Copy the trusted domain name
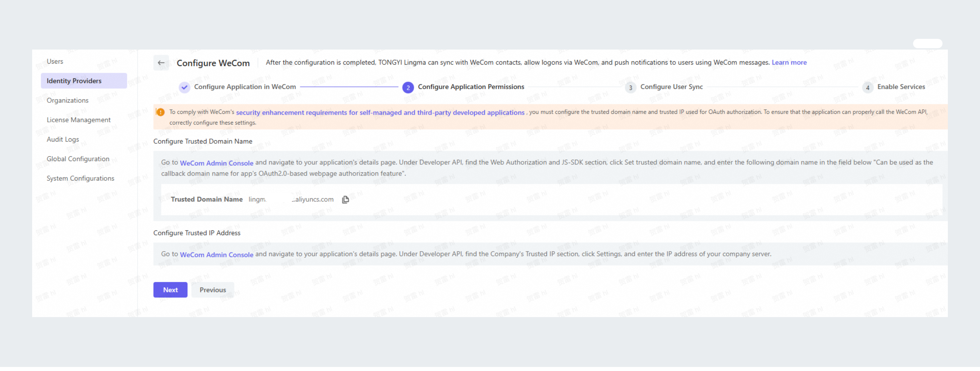The image size is (980, 371). point(345,199)
